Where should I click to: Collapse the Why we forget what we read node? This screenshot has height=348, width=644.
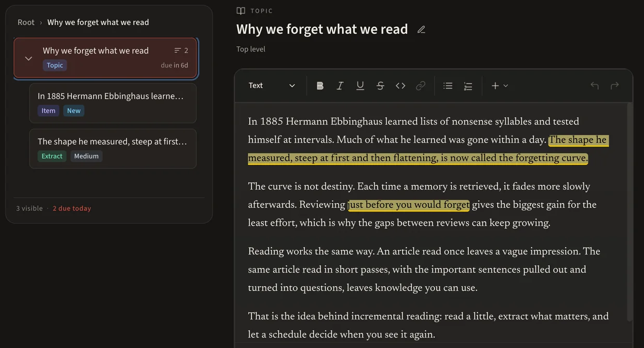pyautogui.click(x=29, y=58)
